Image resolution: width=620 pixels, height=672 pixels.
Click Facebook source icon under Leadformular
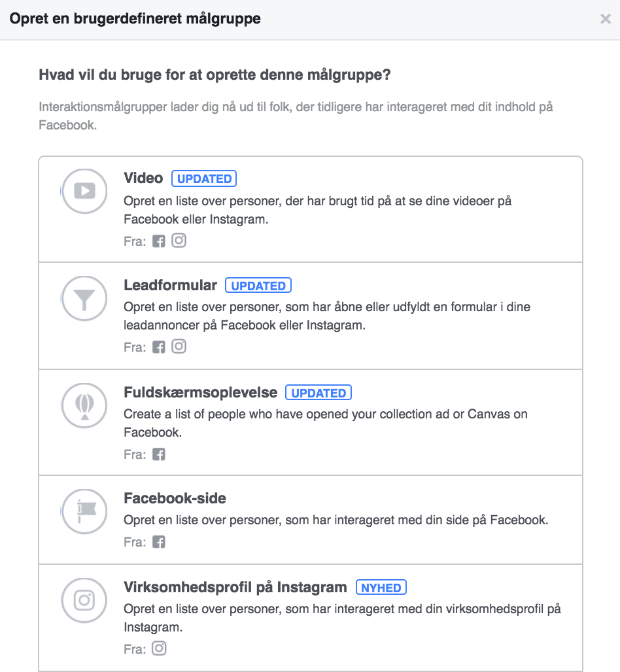pyautogui.click(x=159, y=347)
